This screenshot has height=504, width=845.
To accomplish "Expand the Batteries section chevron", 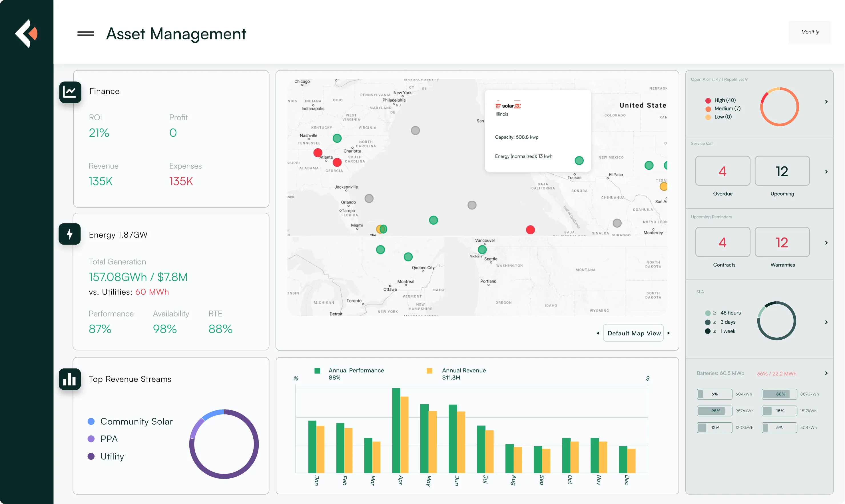I will click(x=826, y=373).
